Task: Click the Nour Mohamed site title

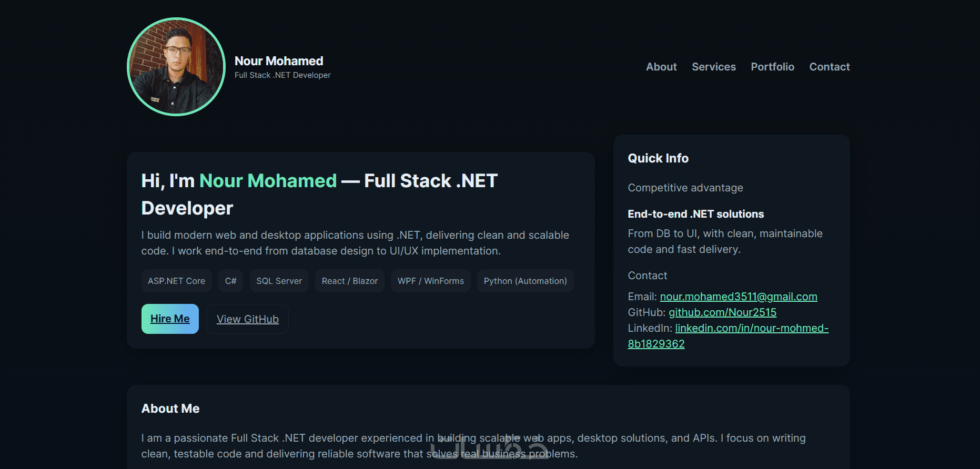Action: [x=279, y=61]
